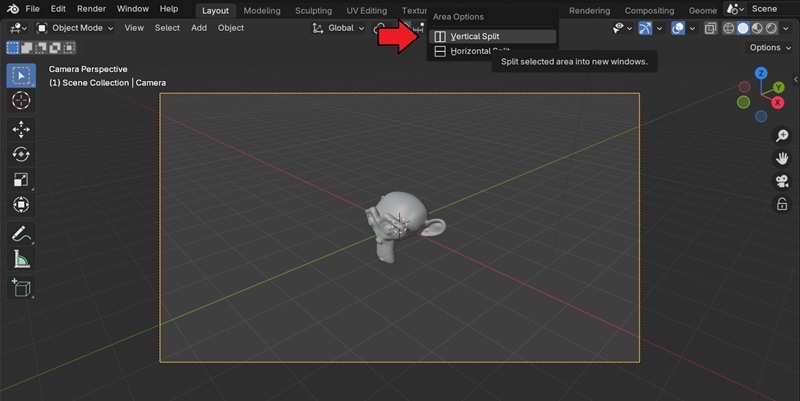Open the Object Mode dropdown

pos(75,28)
